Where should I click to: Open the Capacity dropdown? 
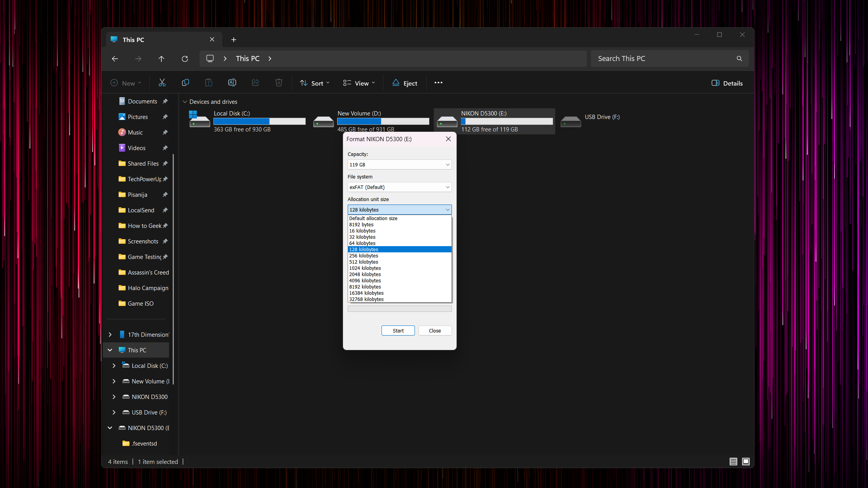point(399,165)
